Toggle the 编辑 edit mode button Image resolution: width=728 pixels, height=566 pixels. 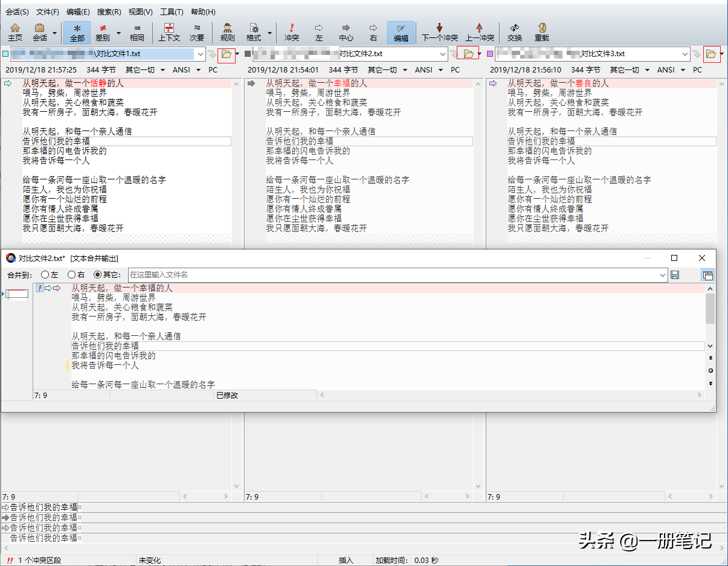[401, 32]
